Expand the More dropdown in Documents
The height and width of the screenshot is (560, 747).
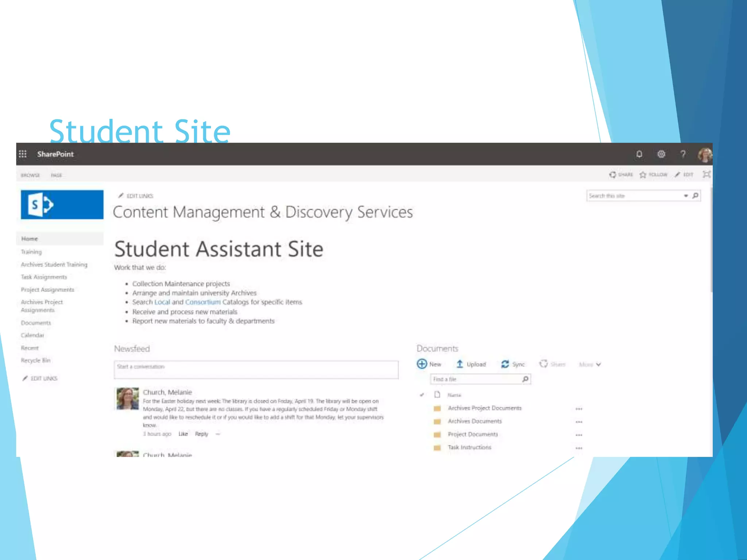pos(590,365)
